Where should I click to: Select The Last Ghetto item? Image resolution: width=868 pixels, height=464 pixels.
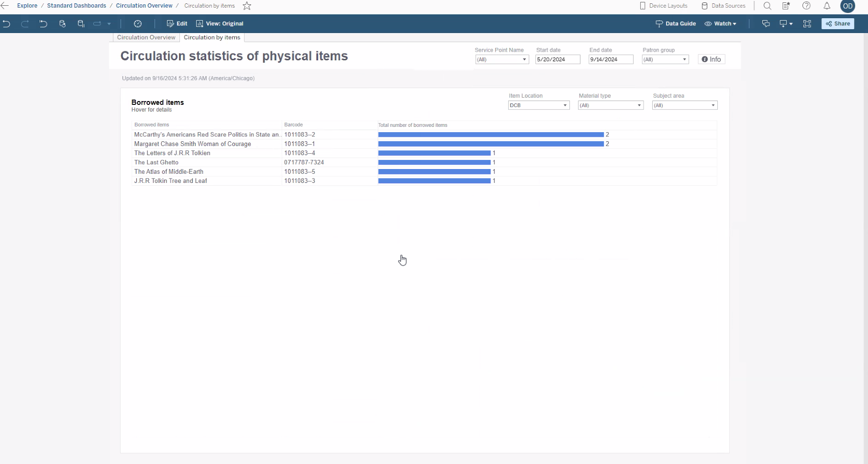(x=156, y=162)
